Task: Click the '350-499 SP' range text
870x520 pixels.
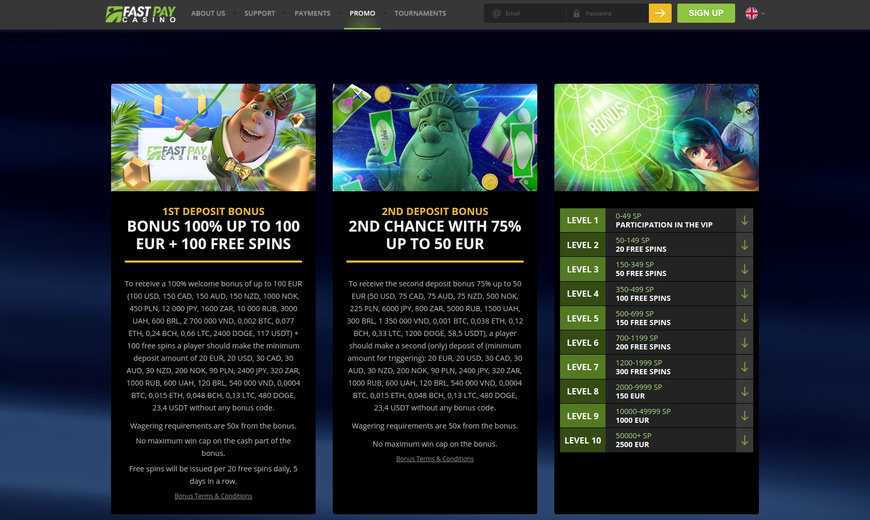Action: 634,289
